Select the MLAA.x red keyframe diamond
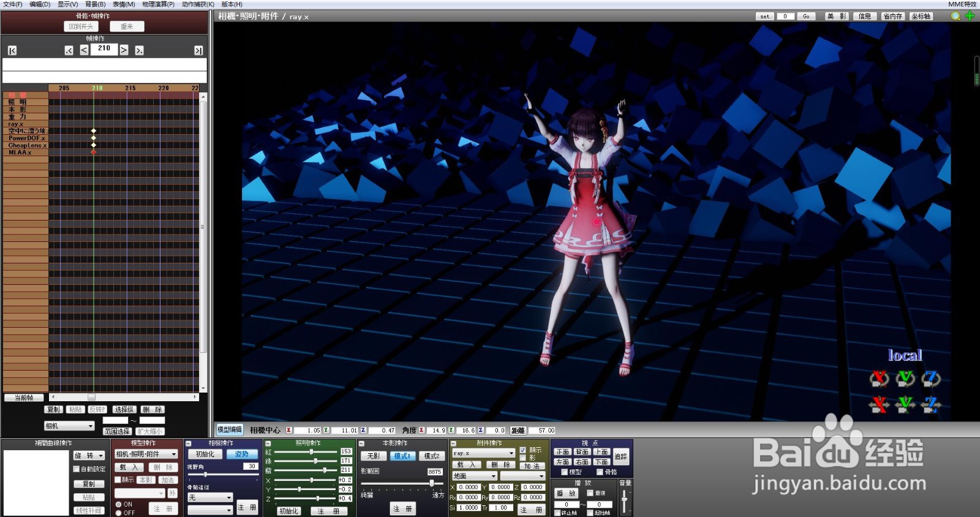The width and height of the screenshot is (980, 517). (94, 152)
